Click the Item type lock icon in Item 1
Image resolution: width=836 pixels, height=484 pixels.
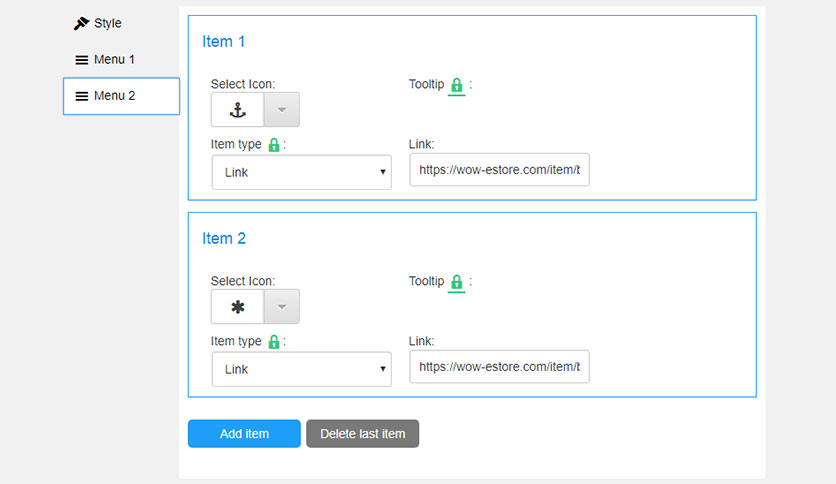pyautogui.click(x=274, y=144)
